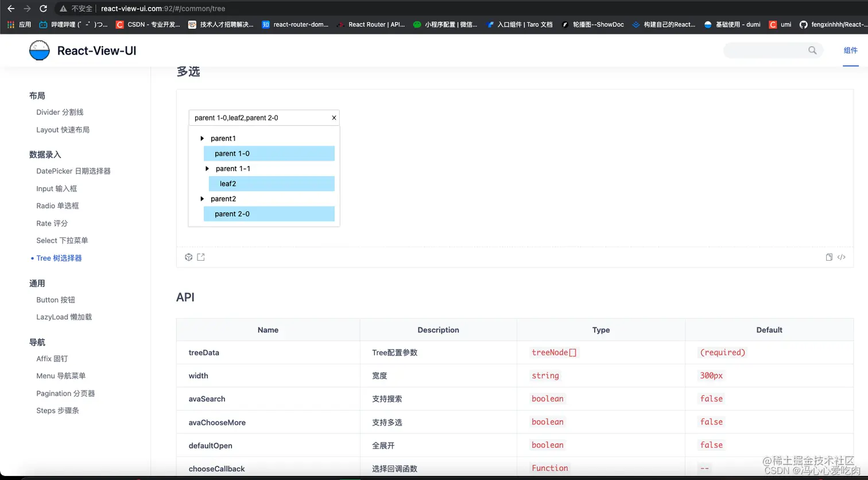The width and height of the screenshot is (868, 480).
Task: Click the React-View-UI logo image
Action: [40, 51]
